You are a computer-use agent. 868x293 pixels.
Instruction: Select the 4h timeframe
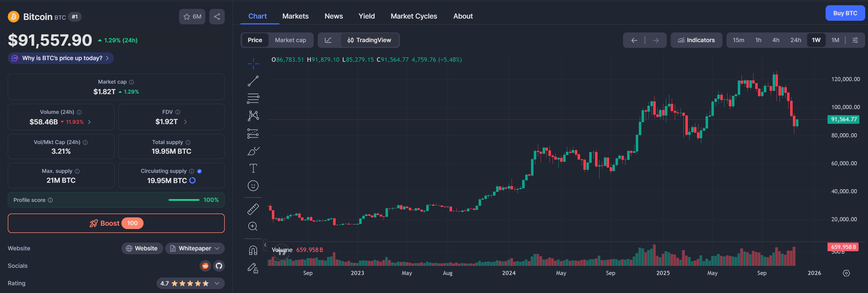point(776,40)
